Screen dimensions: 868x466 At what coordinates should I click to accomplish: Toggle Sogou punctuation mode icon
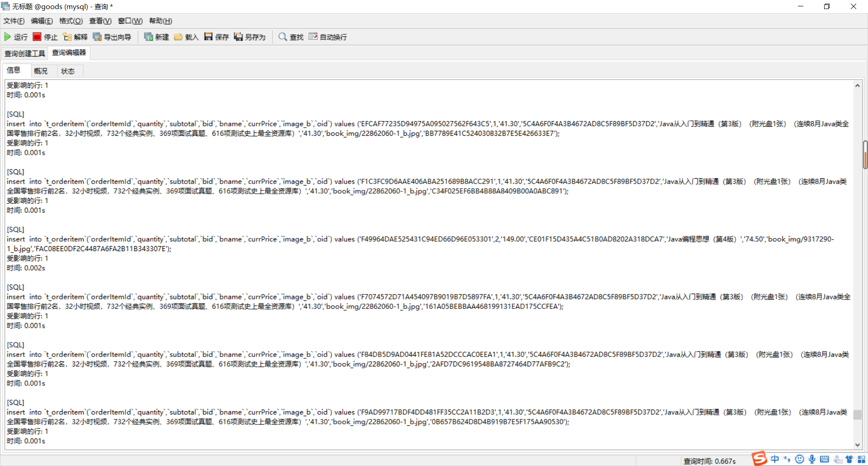[x=787, y=459]
